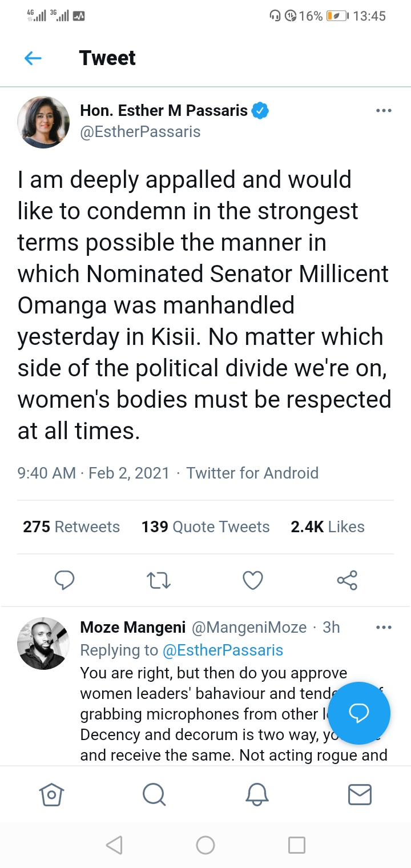The image size is (411, 868).
Task: Open the Search tab icon
Action: (x=154, y=794)
